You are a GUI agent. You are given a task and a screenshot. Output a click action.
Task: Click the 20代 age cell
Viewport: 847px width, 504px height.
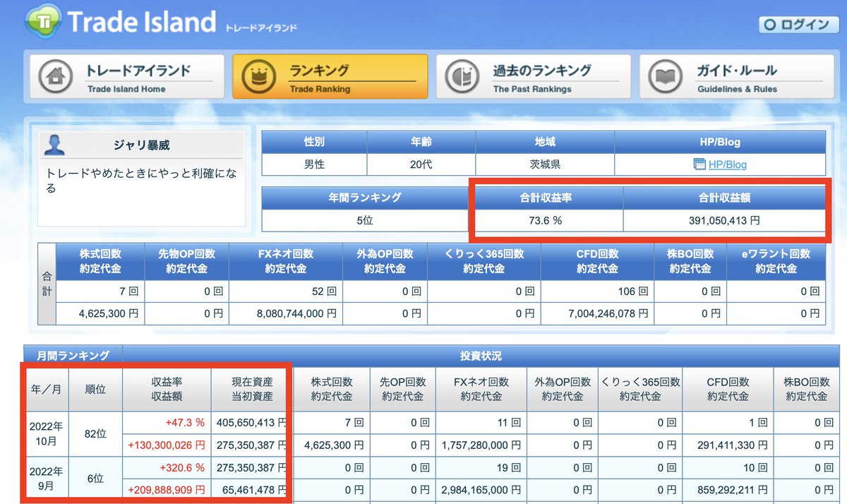click(421, 164)
